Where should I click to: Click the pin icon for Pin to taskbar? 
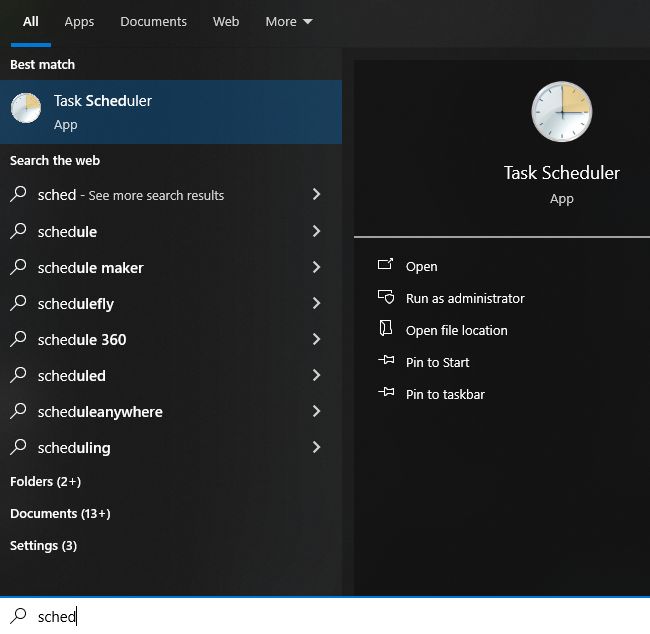click(386, 391)
